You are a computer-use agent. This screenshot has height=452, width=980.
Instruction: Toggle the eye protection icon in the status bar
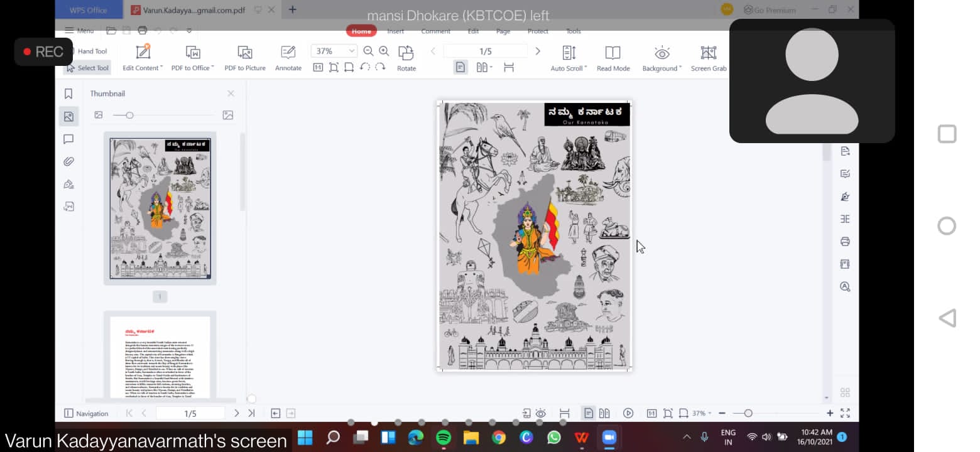coord(540,413)
